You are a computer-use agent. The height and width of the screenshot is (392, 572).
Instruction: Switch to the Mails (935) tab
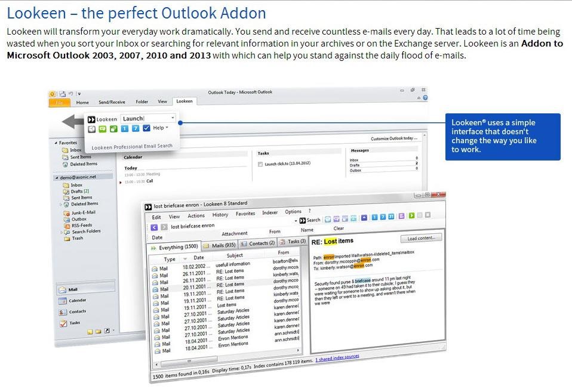tap(219, 245)
